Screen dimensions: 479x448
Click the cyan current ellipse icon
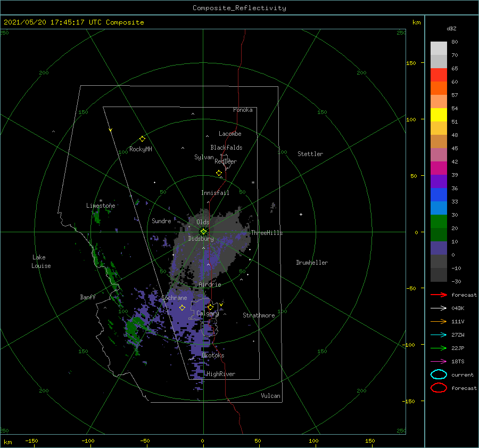(x=439, y=374)
